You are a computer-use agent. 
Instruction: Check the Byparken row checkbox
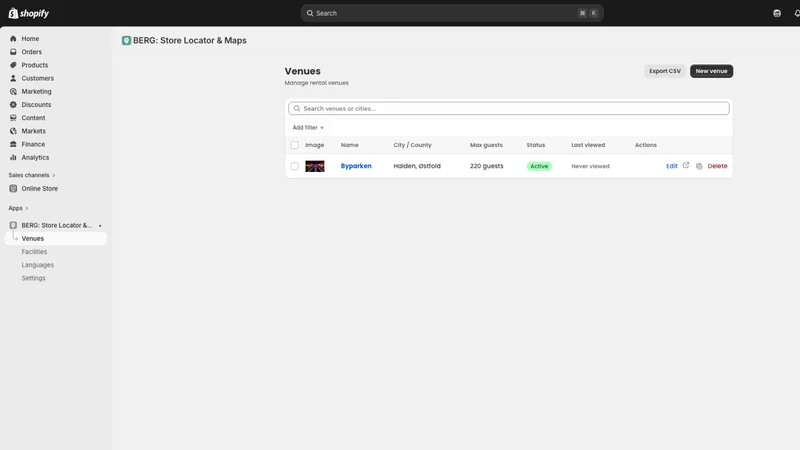[294, 166]
